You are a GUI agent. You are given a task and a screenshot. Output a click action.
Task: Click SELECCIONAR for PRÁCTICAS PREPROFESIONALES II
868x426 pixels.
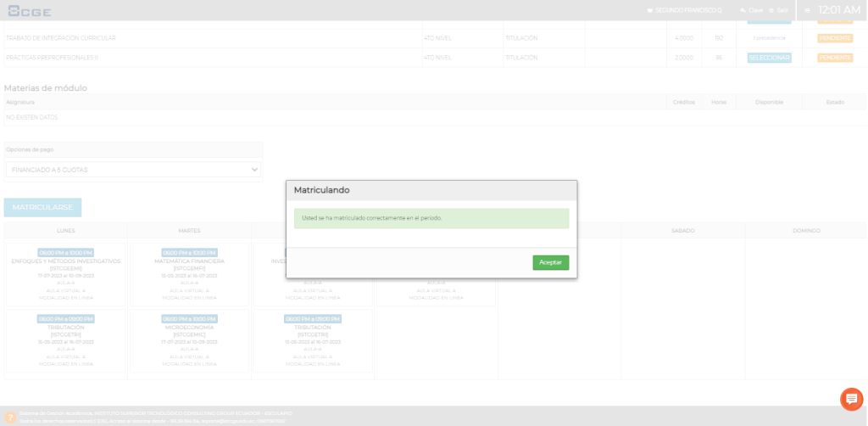[769, 58]
